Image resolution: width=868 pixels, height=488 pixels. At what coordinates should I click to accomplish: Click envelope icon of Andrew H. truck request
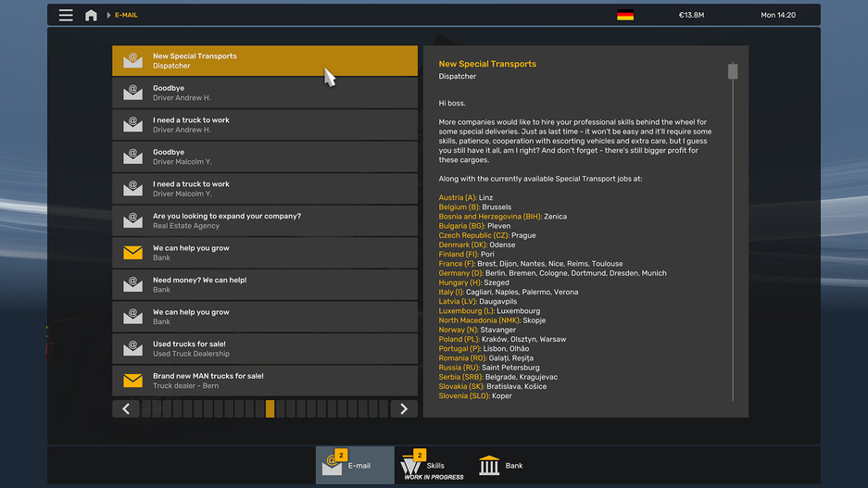tap(132, 124)
